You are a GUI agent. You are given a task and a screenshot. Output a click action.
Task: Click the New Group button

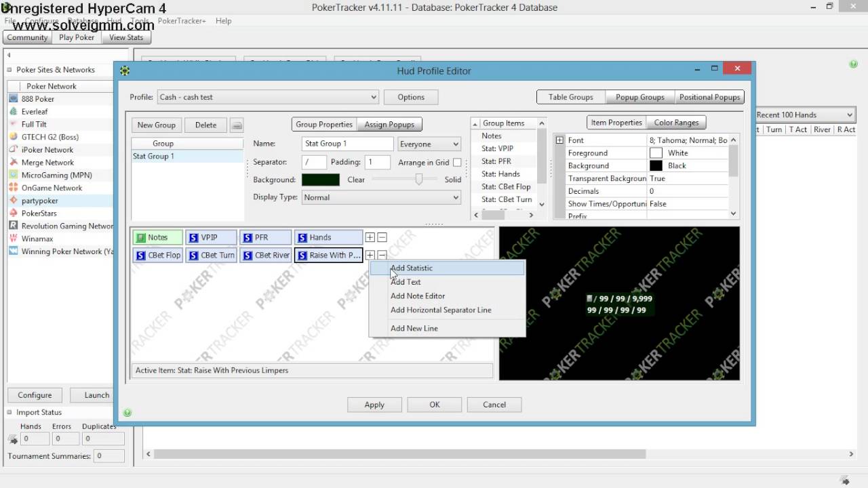pos(156,125)
